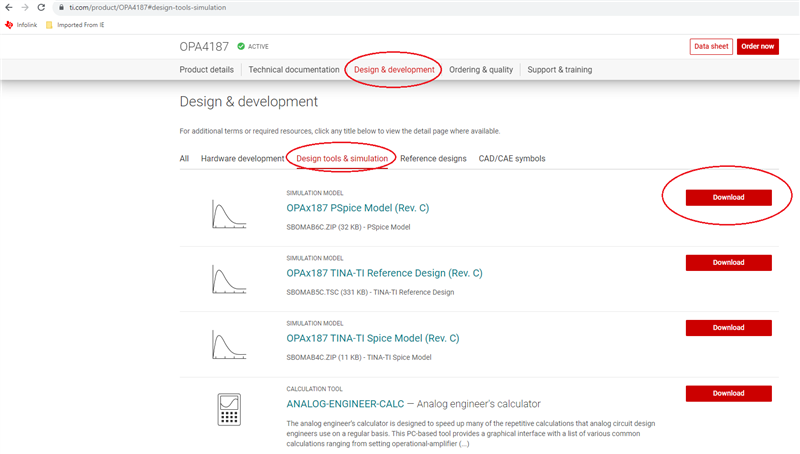
Task: Open the Infolink bookmark
Action: pos(21,24)
